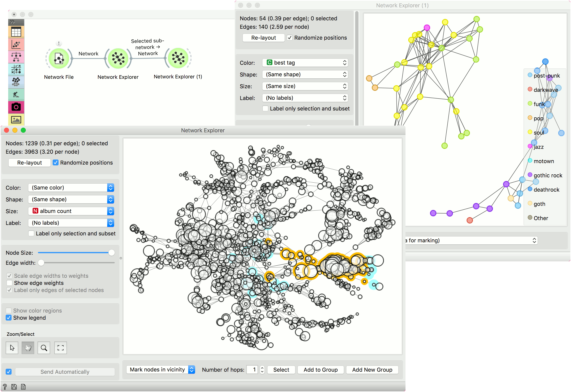Screen dimensions: 571x392
Task: Open Size dropdown showing album count
Action: tap(71, 211)
